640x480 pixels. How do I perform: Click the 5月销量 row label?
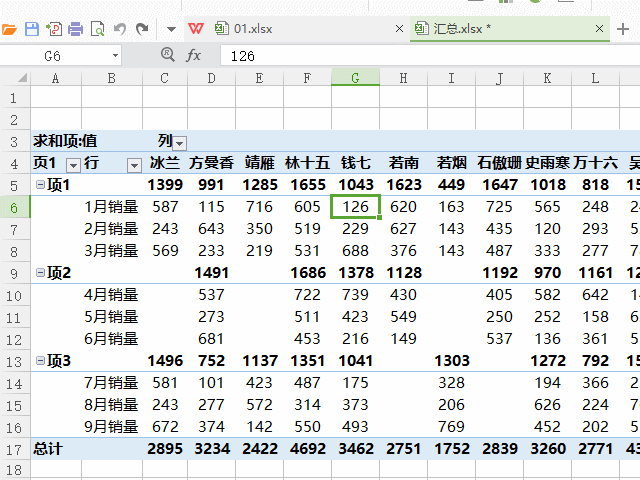[111, 317]
